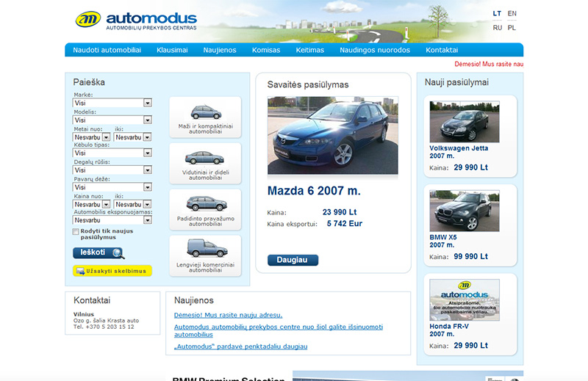Open Pavarų dėžė dropdown
The width and height of the screenshot is (588, 381).
coord(112,187)
